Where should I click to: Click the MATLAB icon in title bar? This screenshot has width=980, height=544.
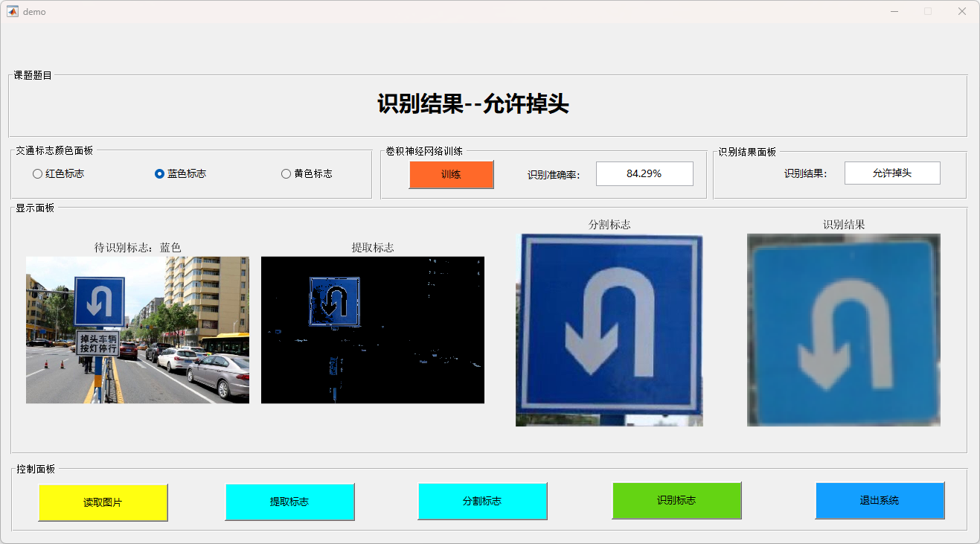tap(12, 11)
